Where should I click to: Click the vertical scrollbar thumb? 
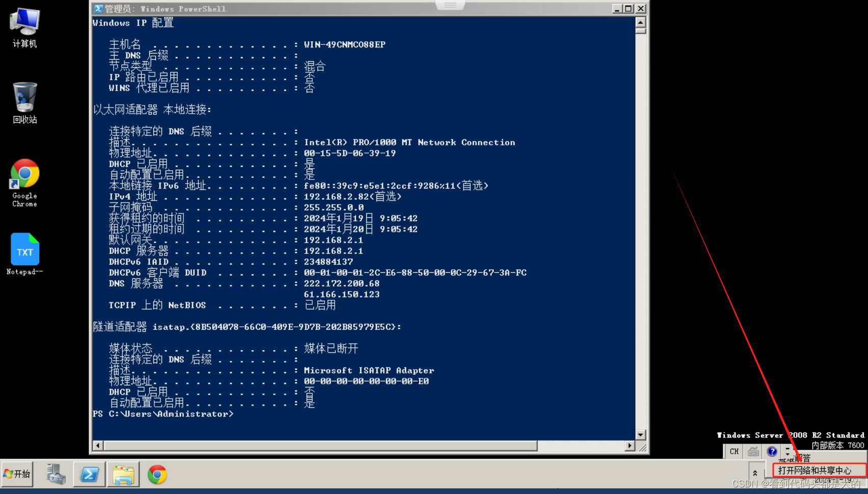[x=641, y=31]
